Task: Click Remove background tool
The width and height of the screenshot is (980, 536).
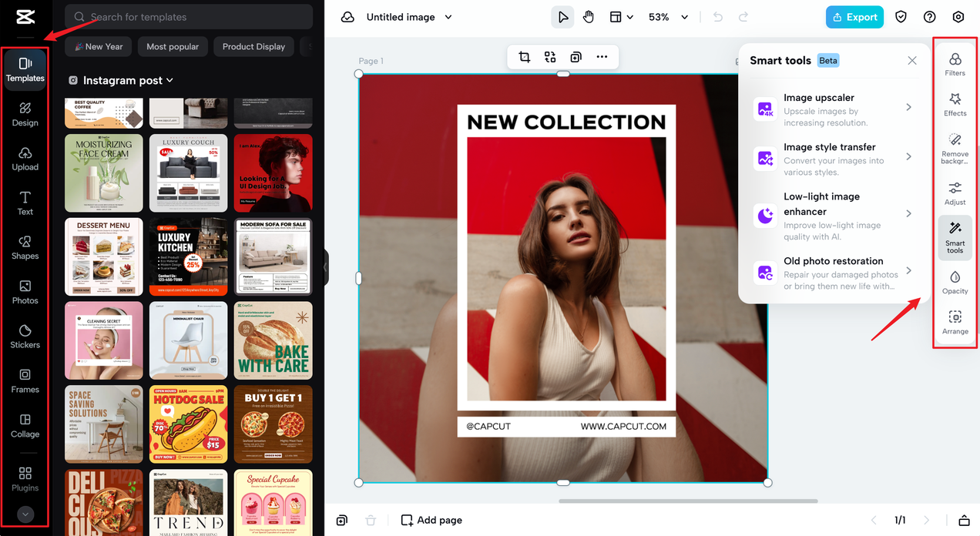Action: (x=955, y=148)
